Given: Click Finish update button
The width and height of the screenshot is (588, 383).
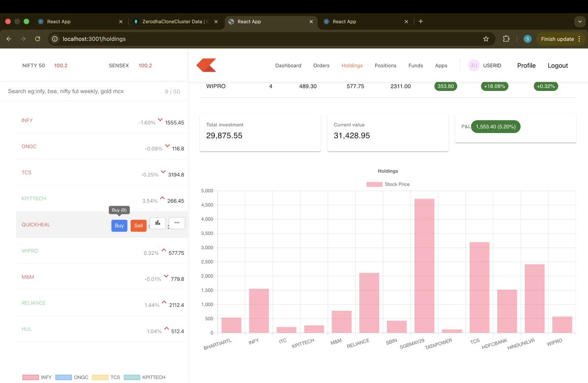Looking at the screenshot, I should click(x=557, y=39).
